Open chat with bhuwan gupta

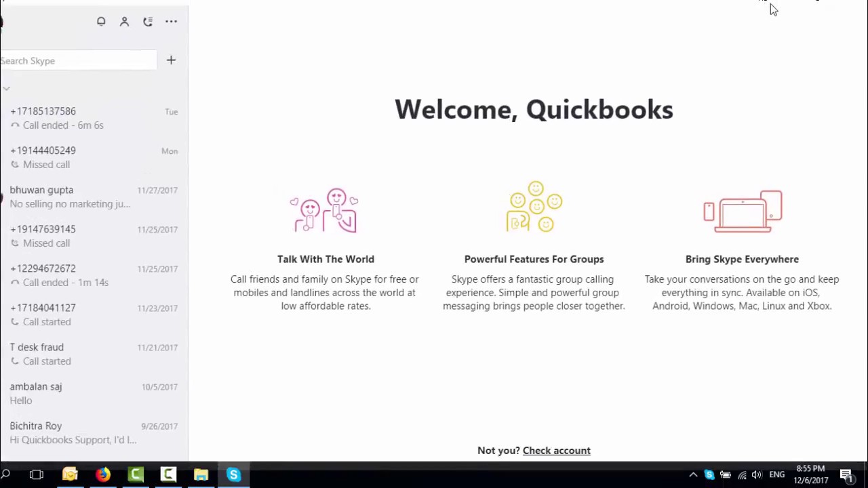point(94,197)
